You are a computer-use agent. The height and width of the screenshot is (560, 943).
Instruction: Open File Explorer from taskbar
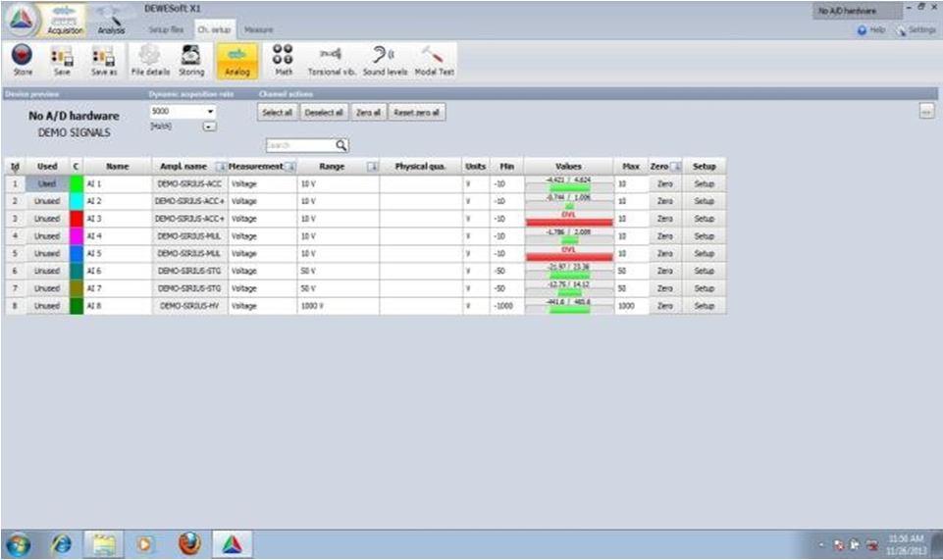coord(103,544)
